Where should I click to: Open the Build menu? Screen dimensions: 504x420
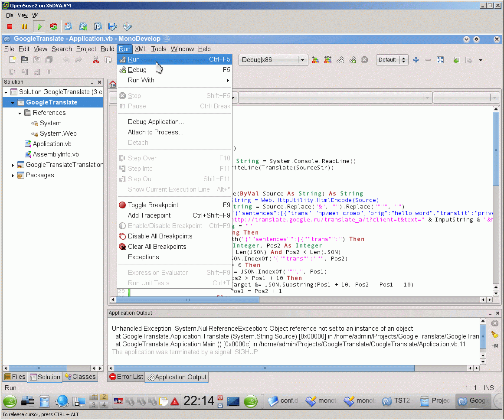(108, 49)
